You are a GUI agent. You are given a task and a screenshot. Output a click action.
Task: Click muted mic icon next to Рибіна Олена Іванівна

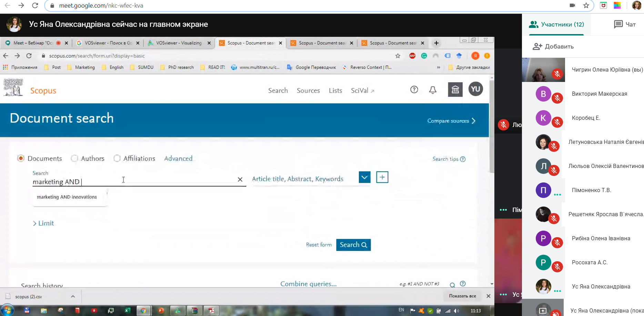coord(557,243)
